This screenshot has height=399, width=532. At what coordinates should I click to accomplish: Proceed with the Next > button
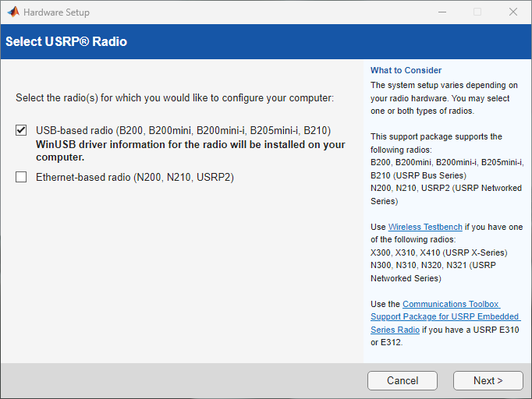488,380
